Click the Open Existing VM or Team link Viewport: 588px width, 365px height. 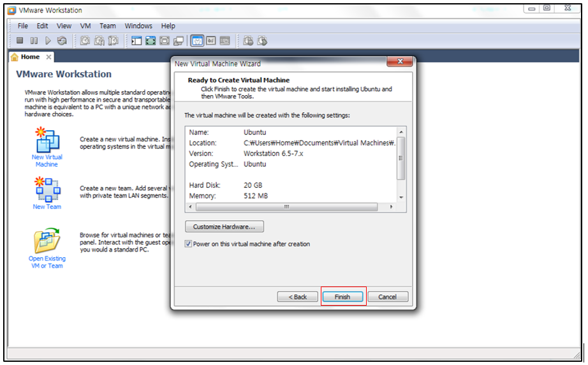click(x=47, y=262)
